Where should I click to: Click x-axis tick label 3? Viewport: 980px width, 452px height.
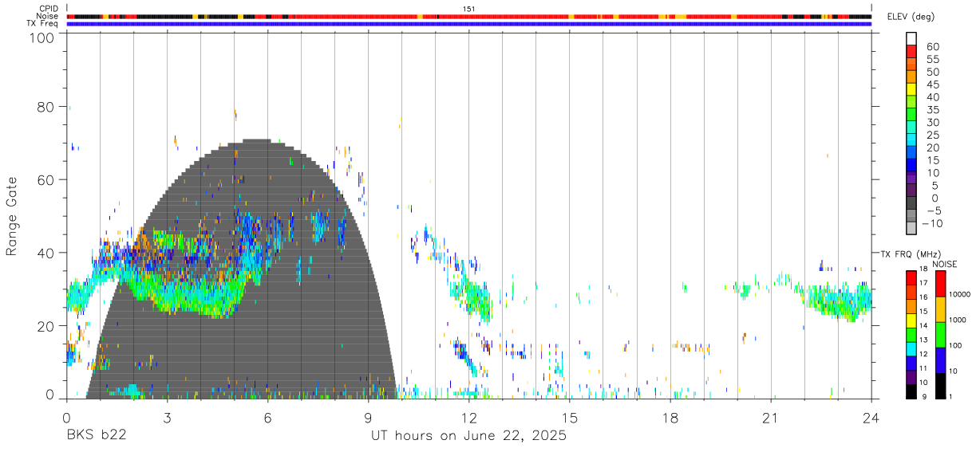coord(167,417)
